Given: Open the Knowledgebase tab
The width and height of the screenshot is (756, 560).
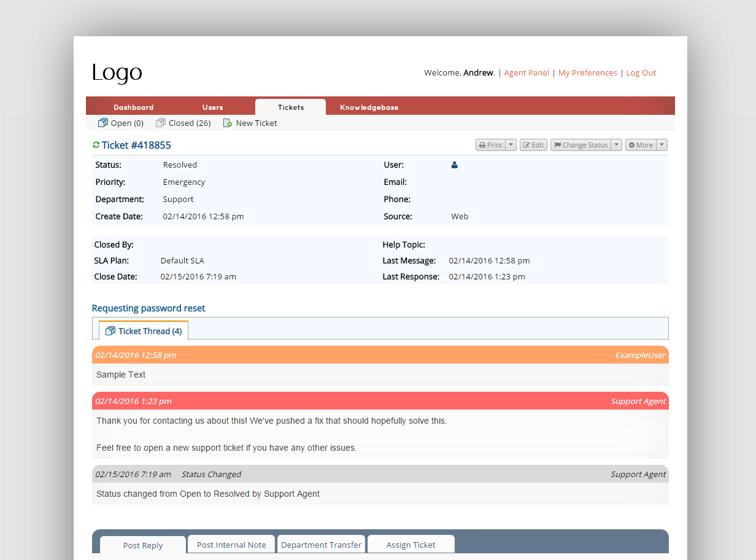Looking at the screenshot, I should [x=369, y=107].
